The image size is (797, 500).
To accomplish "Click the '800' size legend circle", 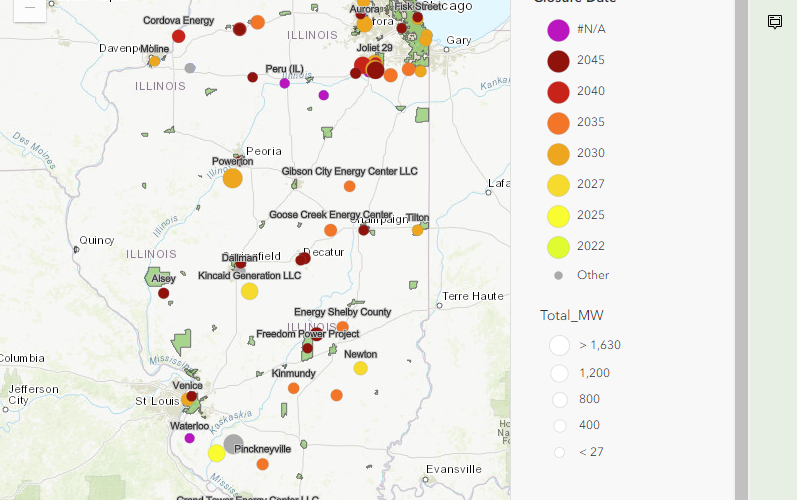I will point(560,400).
